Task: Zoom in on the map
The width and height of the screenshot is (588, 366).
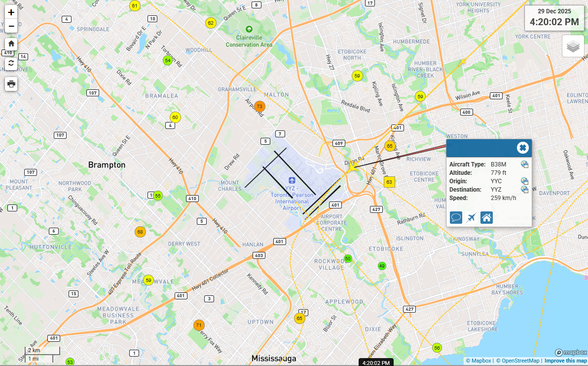Action: coord(11,13)
